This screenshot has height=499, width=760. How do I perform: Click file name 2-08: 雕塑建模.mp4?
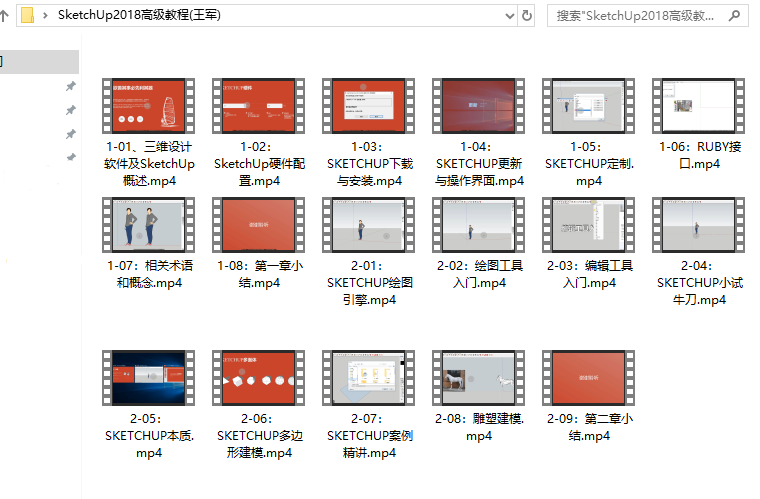pos(479,427)
